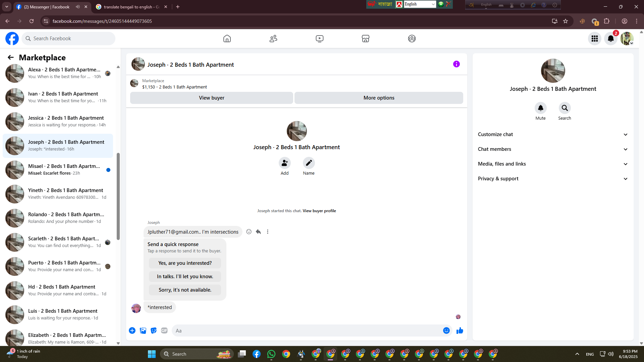Image resolution: width=644 pixels, height=362 pixels.
Task: Send quick reply 'Yes, are you interested?'
Action: (x=185, y=263)
